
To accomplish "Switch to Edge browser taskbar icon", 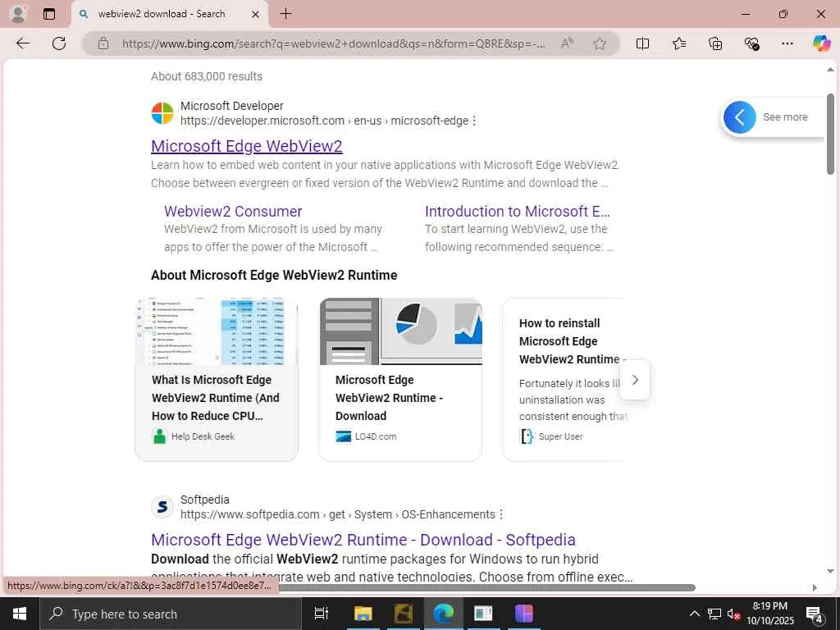I will point(443,614).
